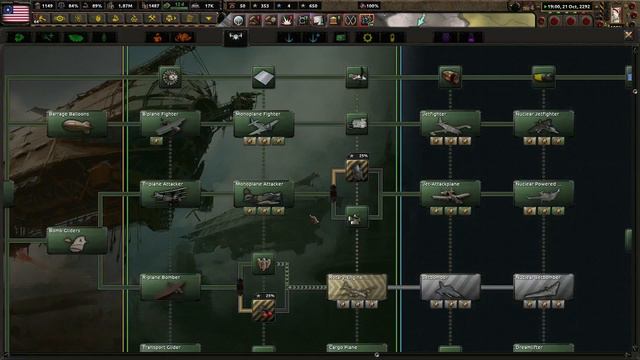Click the third bonus slot under Nuclear JetFighter
The height and width of the screenshot is (360, 640).
coord(558,141)
